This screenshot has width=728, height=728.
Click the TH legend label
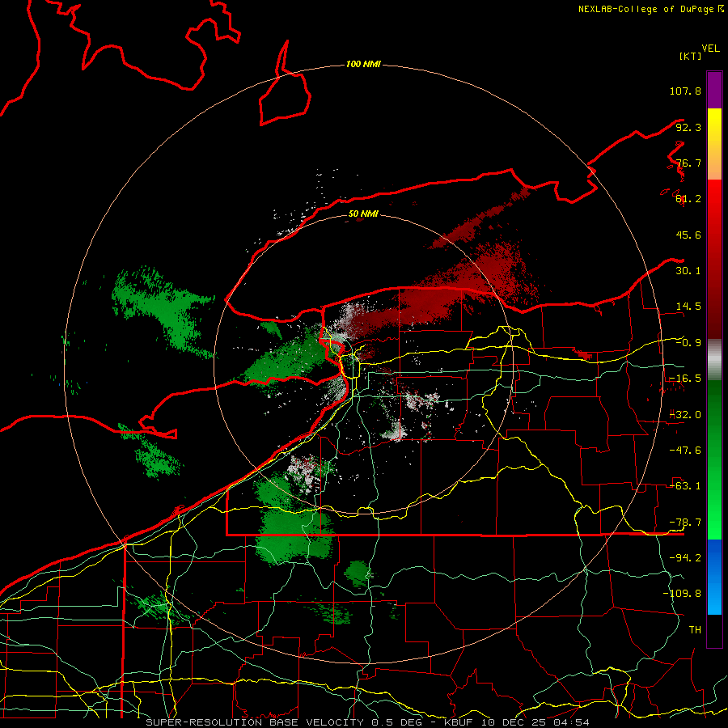tap(695, 630)
